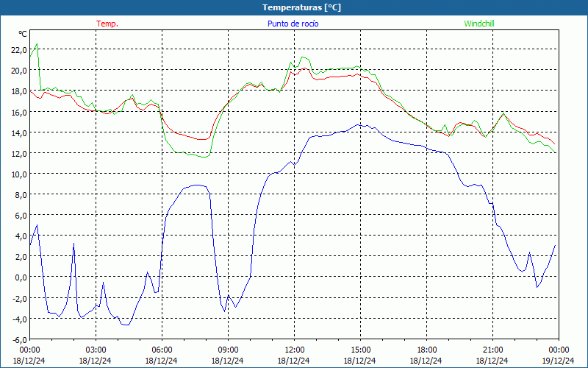Click the '8,0' y-axis label
Image resolution: width=588 pixels, height=368 pixels.
pos(21,195)
